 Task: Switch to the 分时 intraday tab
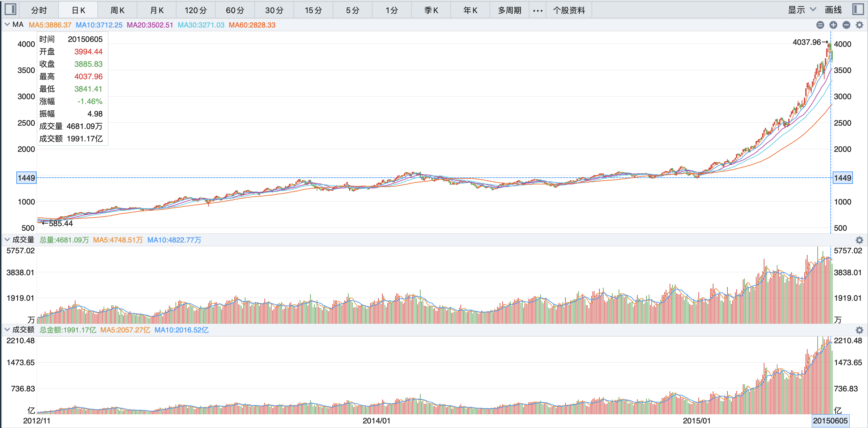click(x=39, y=10)
